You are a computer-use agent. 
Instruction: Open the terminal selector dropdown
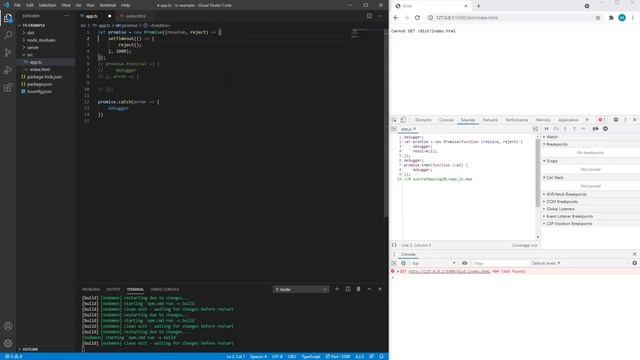coord(301,289)
